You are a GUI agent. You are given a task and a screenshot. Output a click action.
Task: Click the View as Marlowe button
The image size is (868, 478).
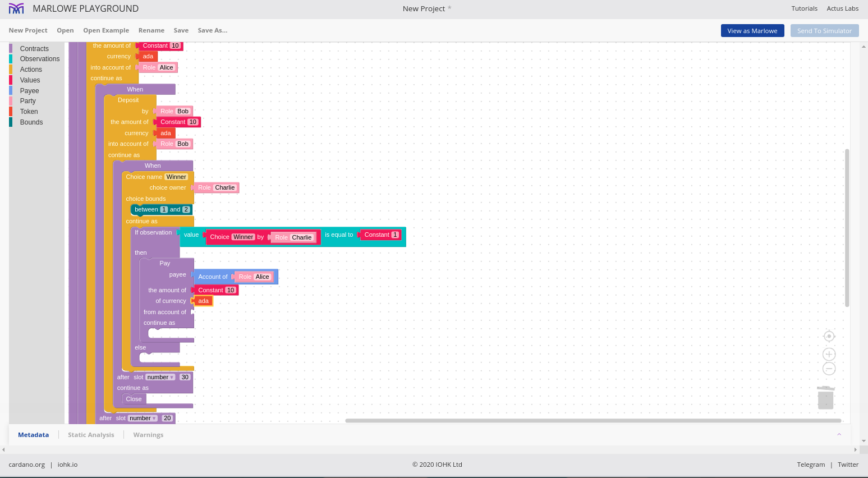pos(752,31)
